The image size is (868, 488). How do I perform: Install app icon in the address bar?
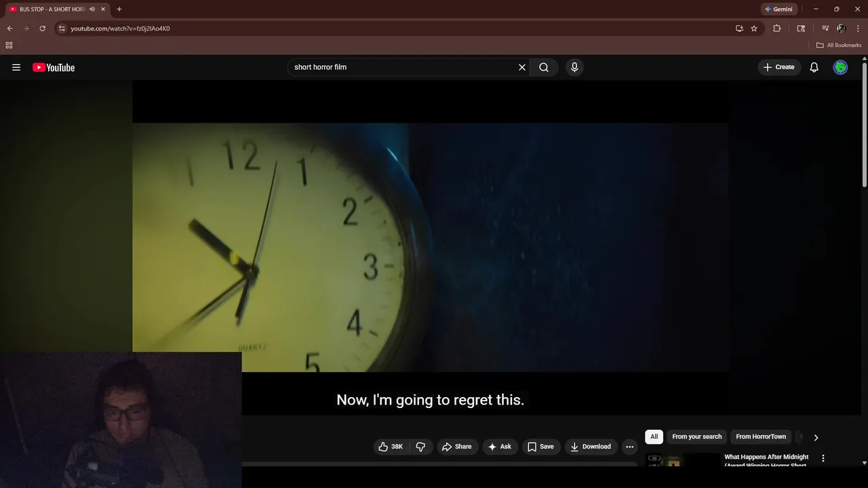(x=739, y=28)
